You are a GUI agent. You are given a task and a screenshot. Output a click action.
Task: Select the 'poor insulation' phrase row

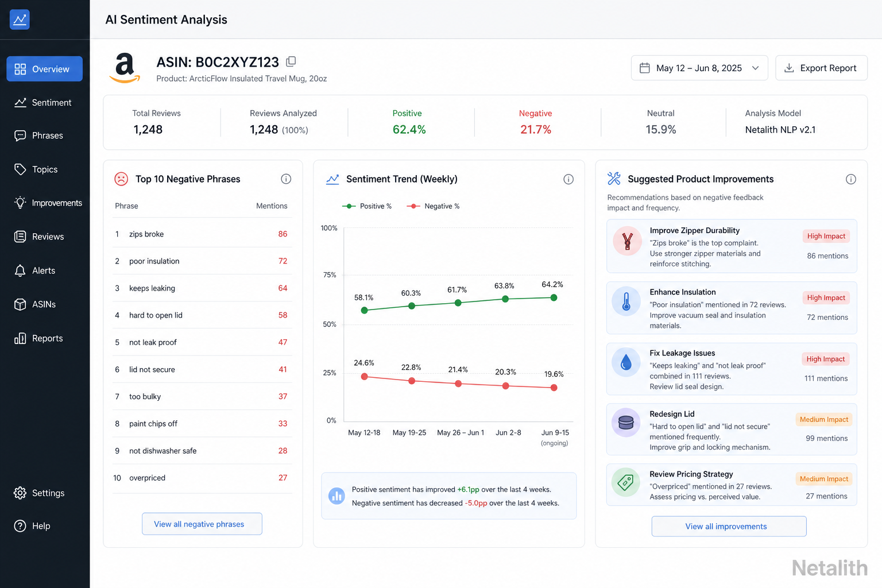pyautogui.click(x=202, y=261)
